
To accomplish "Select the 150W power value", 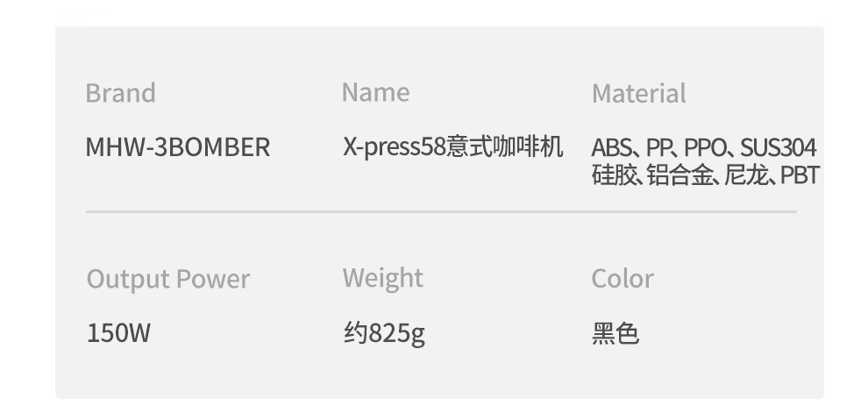I will pyautogui.click(x=118, y=333).
